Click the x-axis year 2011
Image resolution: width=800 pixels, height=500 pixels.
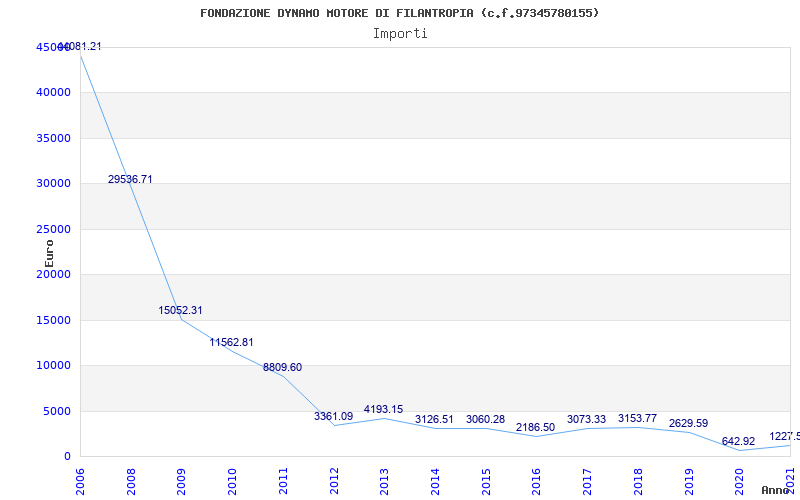[283, 481]
